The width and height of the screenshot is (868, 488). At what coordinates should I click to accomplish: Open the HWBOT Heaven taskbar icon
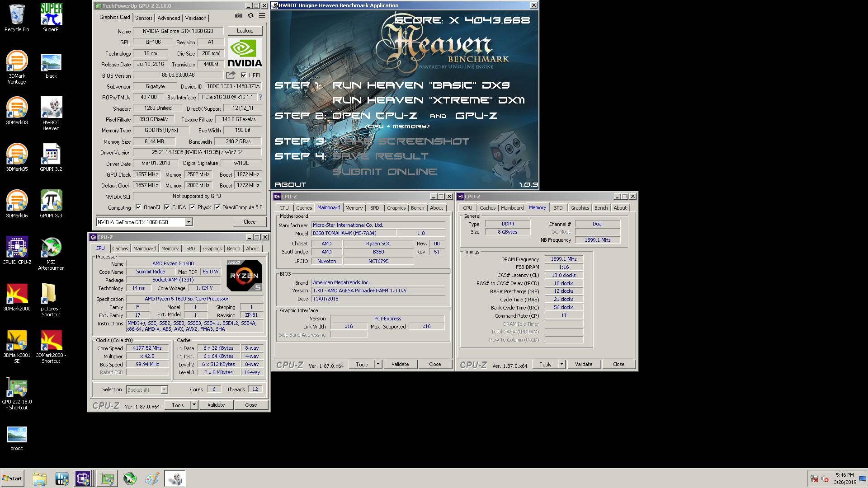[x=175, y=479]
